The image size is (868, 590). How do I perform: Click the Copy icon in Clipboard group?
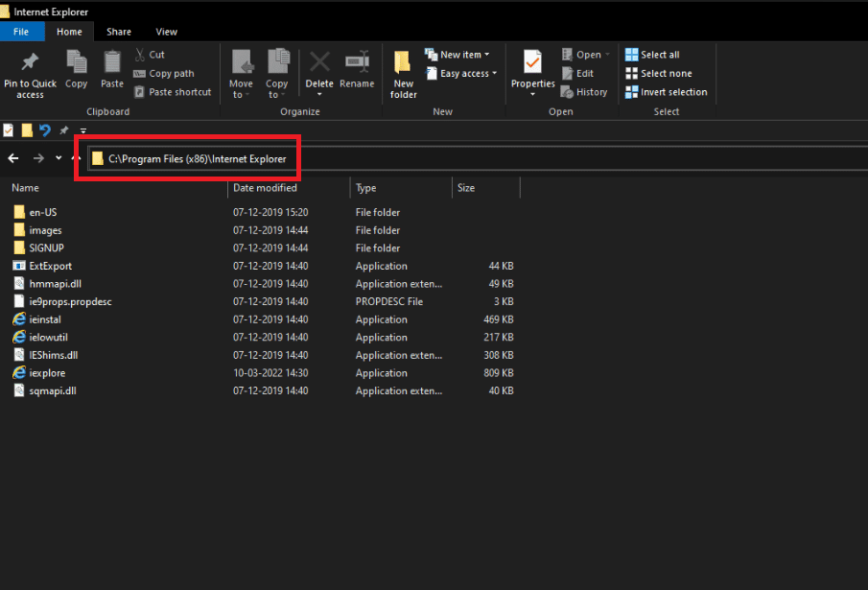coord(77,63)
